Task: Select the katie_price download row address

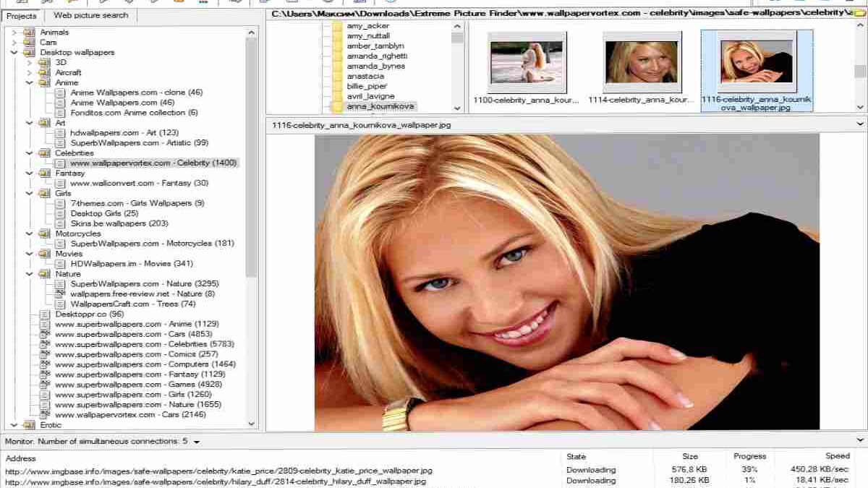Action: point(218,471)
